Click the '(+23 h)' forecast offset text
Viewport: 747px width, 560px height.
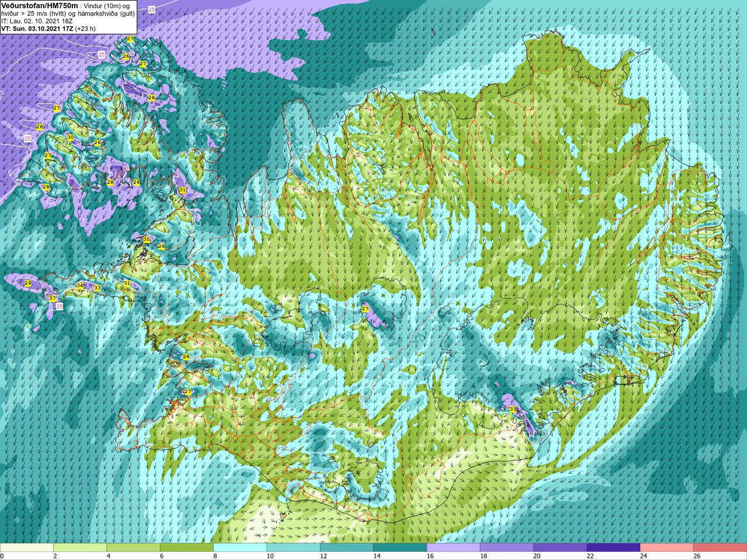coord(85,29)
